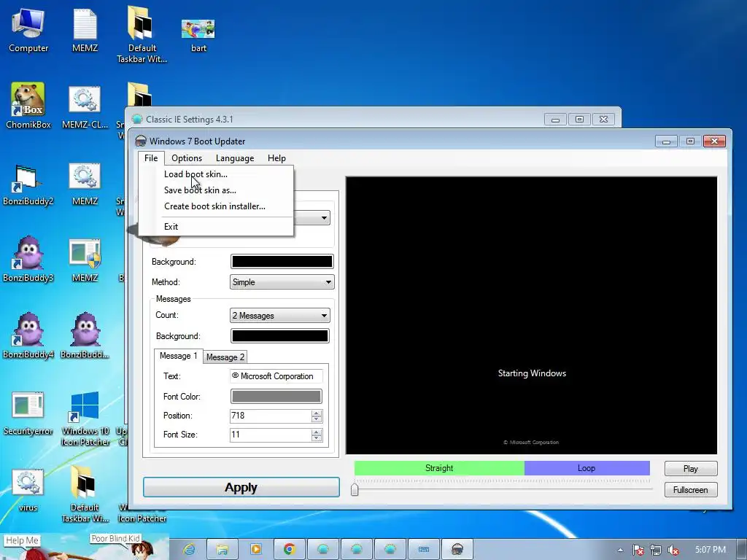
Task: Switch to the Message 2 tab
Action: point(225,357)
